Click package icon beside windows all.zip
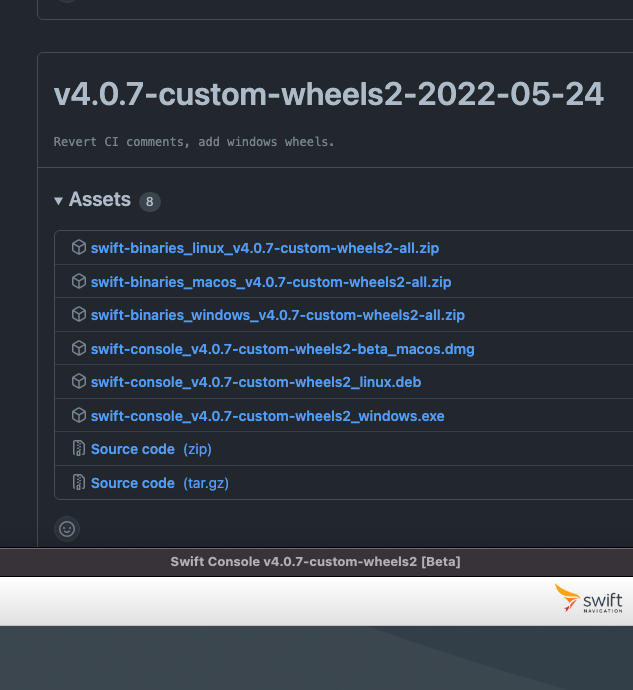The image size is (633, 690). click(x=79, y=315)
